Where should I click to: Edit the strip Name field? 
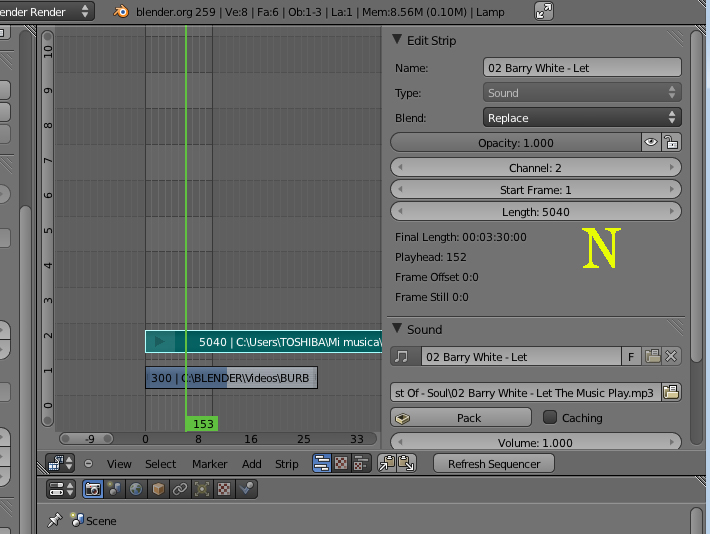tap(582, 68)
